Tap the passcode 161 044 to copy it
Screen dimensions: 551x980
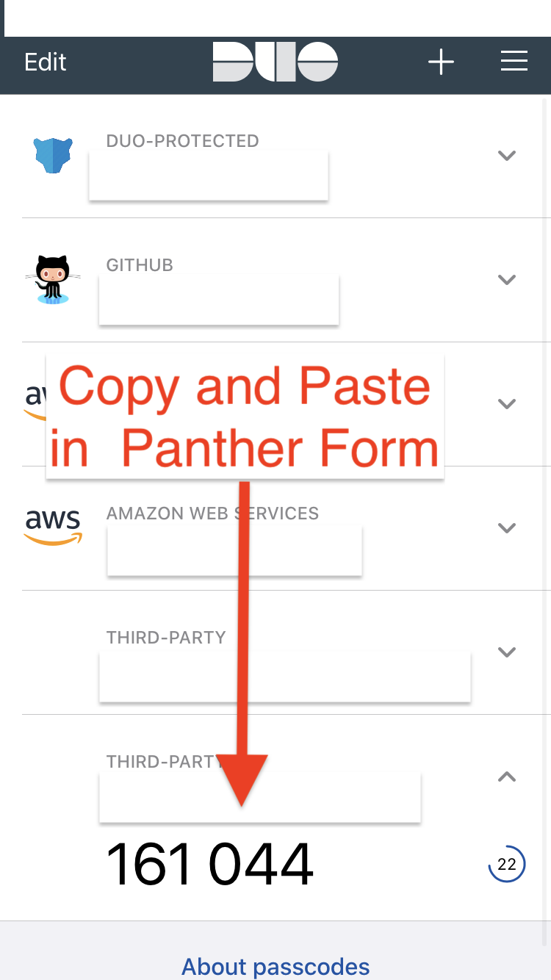(212, 864)
